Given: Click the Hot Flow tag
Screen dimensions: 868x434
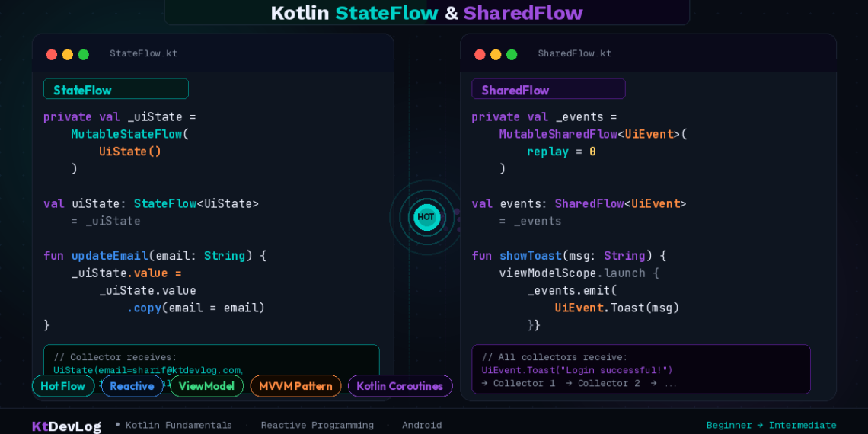Looking at the screenshot, I should (x=63, y=386).
